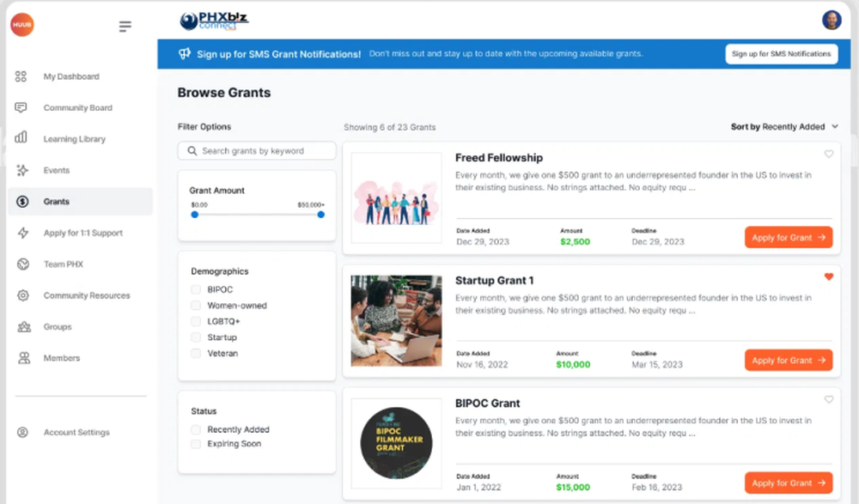Open the Freed Fellowship title link
859x504 pixels.
click(x=499, y=158)
